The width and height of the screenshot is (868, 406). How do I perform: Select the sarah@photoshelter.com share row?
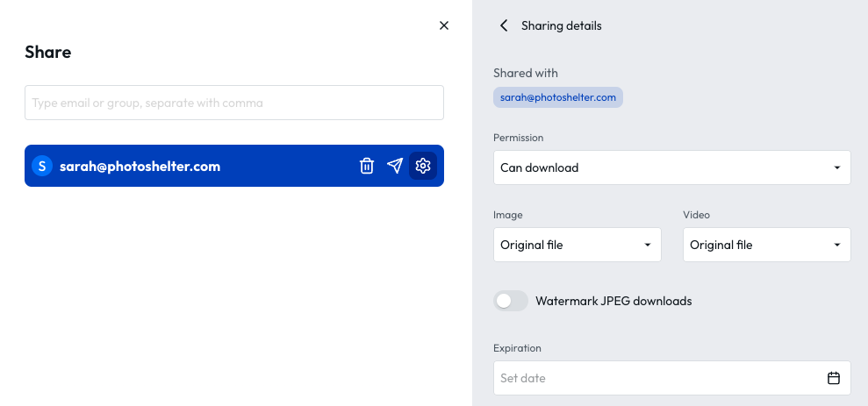click(234, 166)
